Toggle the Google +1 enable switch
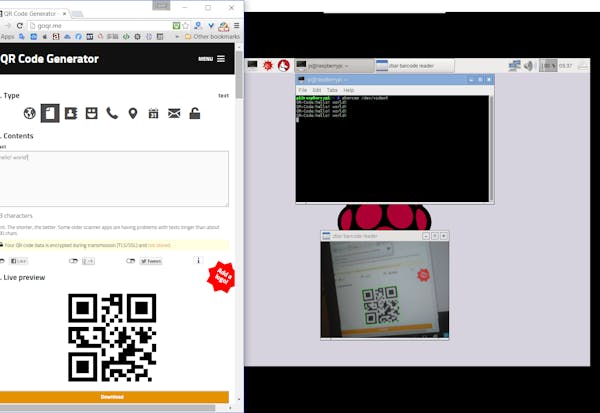The image size is (600, 413). 73,261
